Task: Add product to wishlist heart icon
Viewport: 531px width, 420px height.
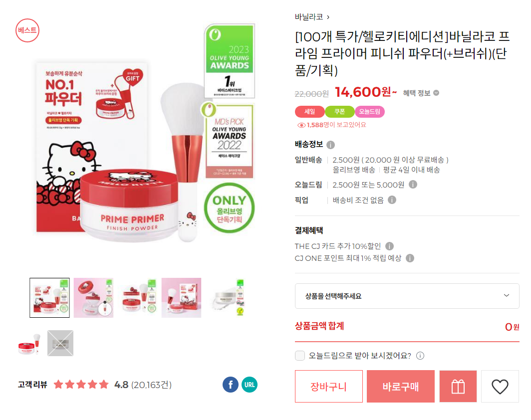Action: click(x=500, y=386)
